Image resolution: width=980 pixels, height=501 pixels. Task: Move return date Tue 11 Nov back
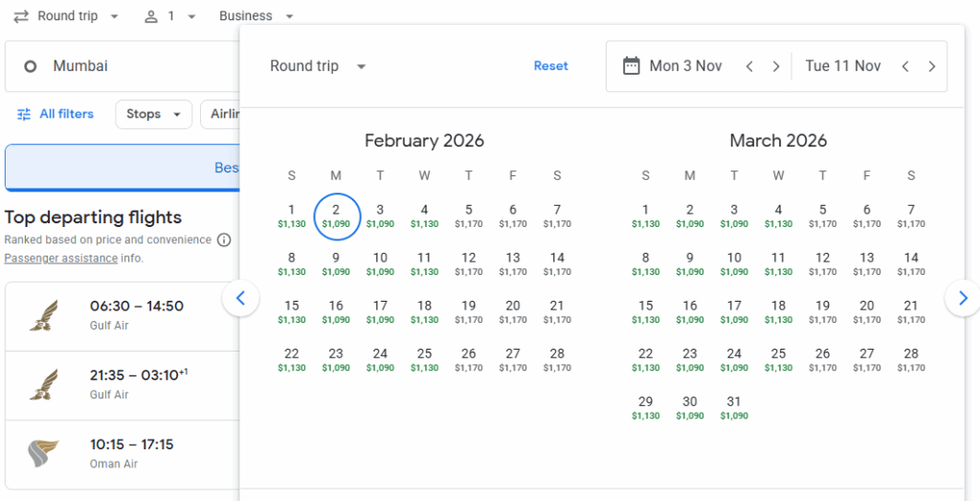(x=904, y=66)
